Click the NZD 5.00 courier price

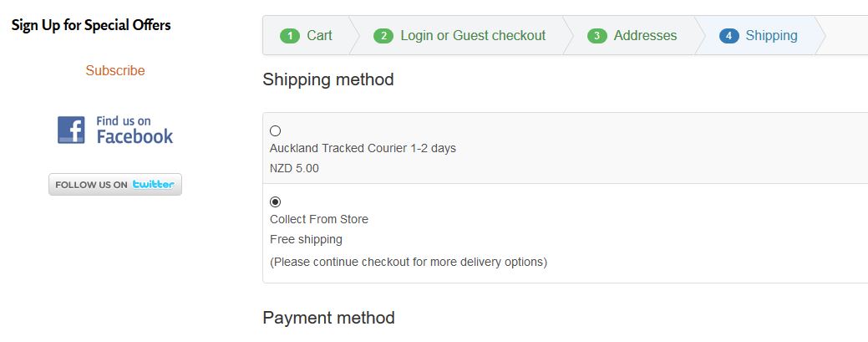click(294, 168)
